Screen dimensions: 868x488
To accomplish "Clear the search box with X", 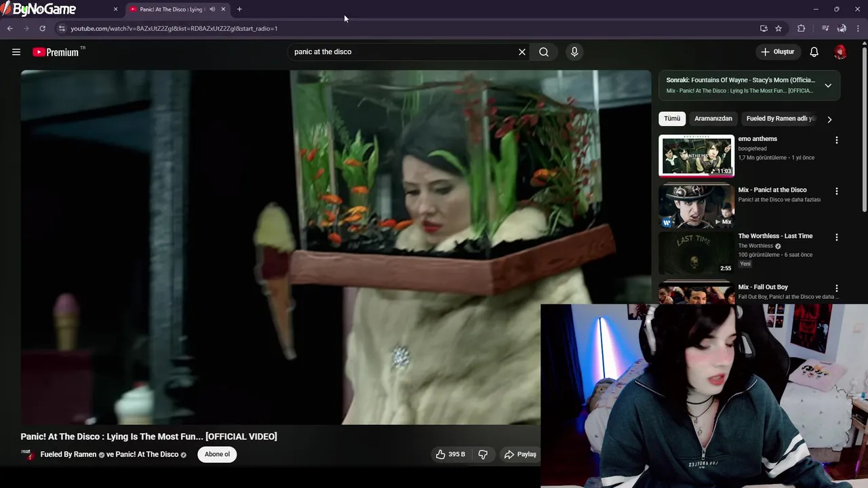I will click(522, 52).
